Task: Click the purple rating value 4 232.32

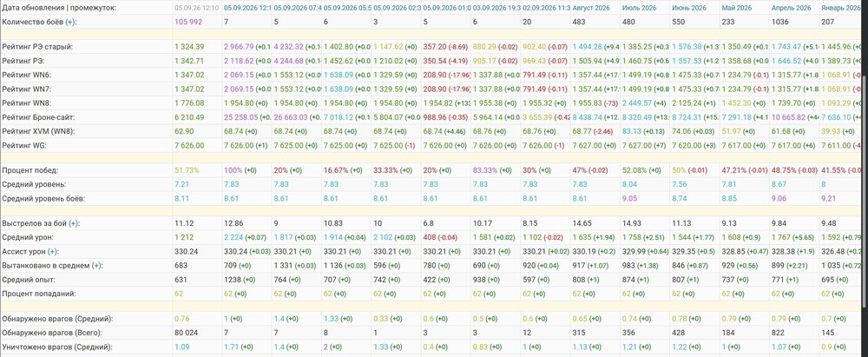Action: click(288, 47)
